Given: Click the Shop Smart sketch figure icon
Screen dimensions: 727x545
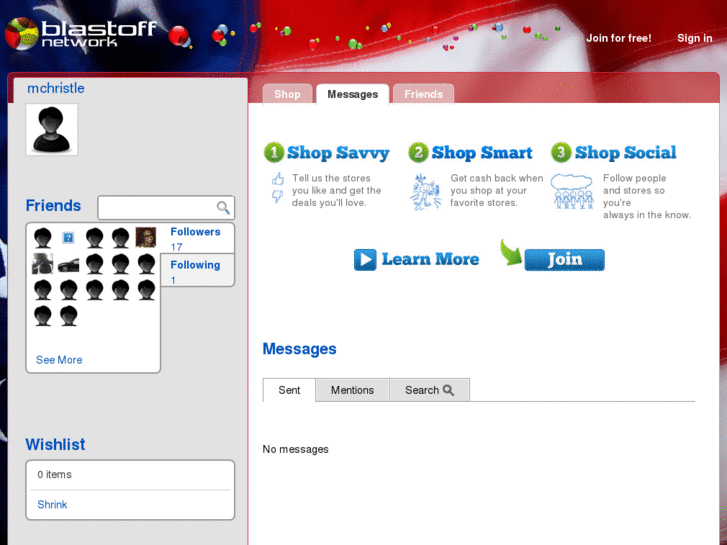Looking at the screenshot, I should (x=425, y=192).
